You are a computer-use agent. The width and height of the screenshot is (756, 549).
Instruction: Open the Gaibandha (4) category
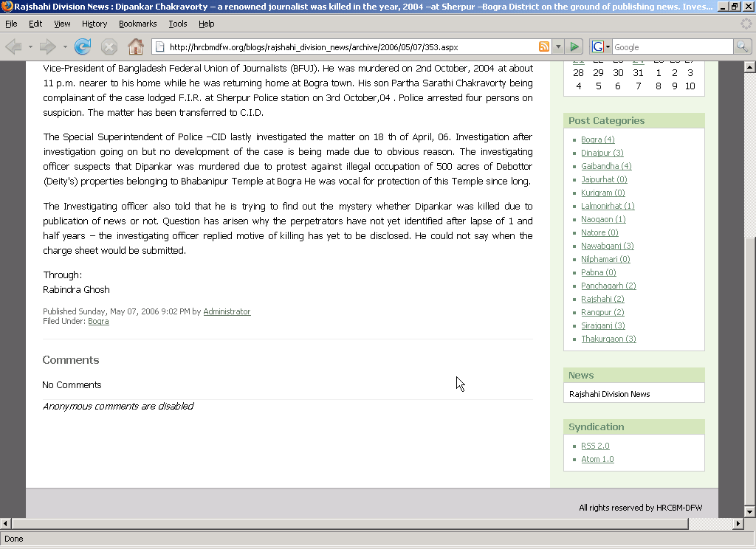(x=606, y=166)
